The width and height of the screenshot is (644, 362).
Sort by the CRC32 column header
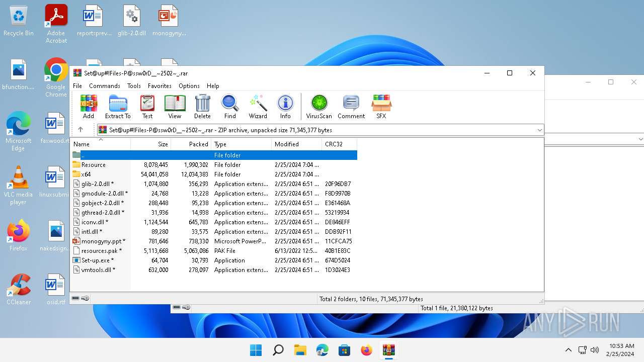pos(340,144)
